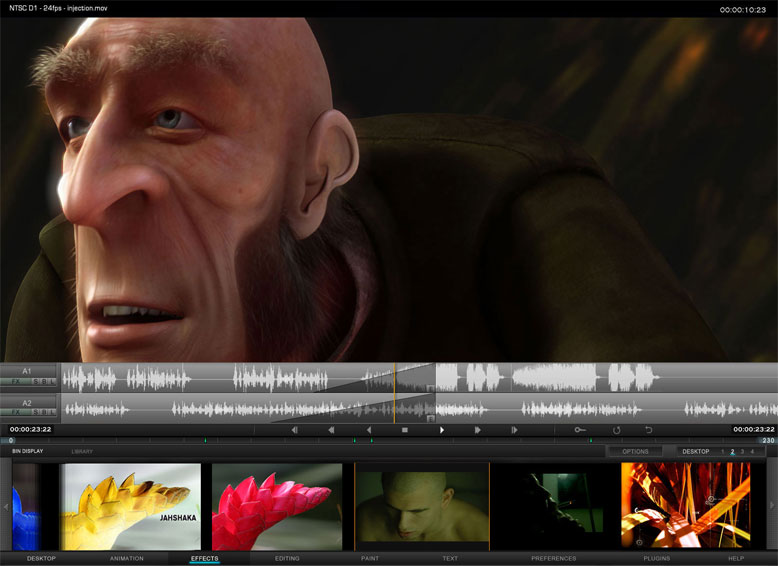Open the Text module
The height and width of the screenshot is (566, 778).
click(450, 559)
